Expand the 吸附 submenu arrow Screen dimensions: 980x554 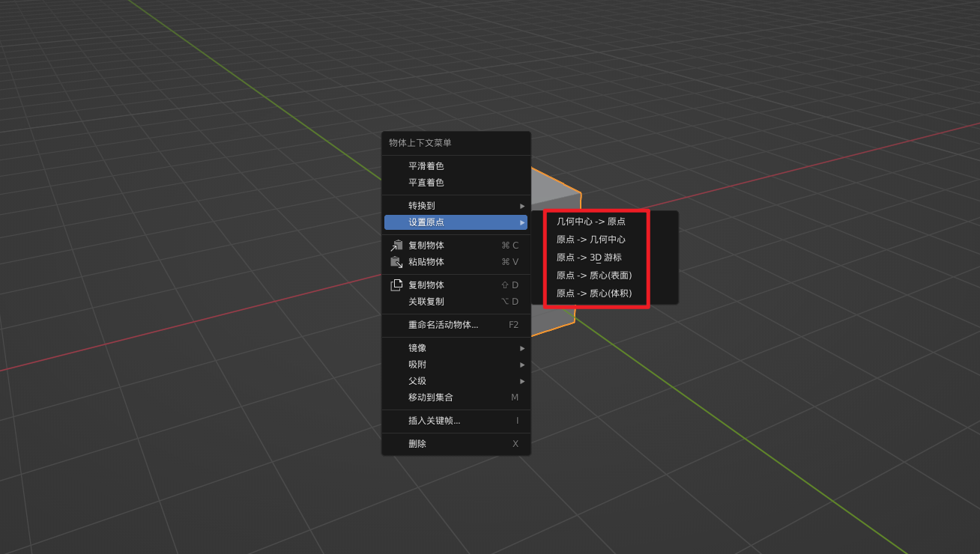522,365
